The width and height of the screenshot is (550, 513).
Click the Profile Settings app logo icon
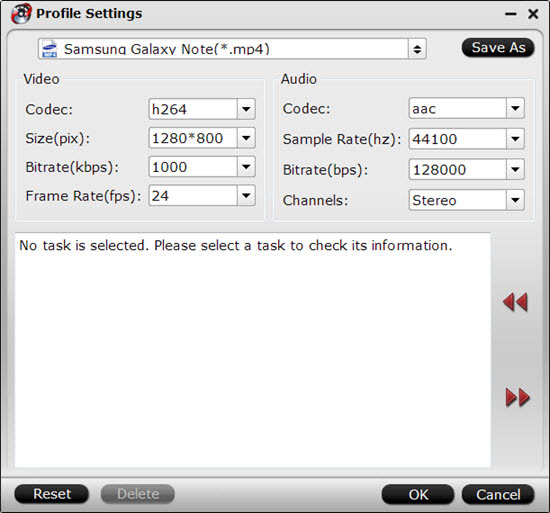coord(21,14)
